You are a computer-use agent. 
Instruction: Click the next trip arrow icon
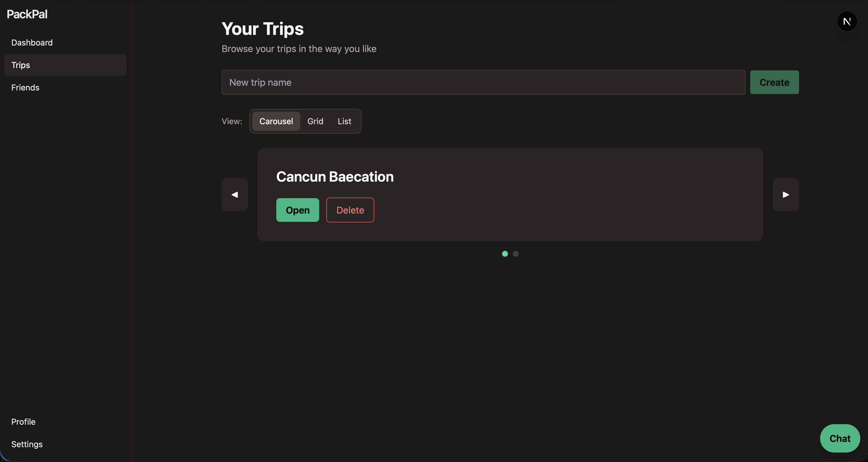click(x=785, y=194)
